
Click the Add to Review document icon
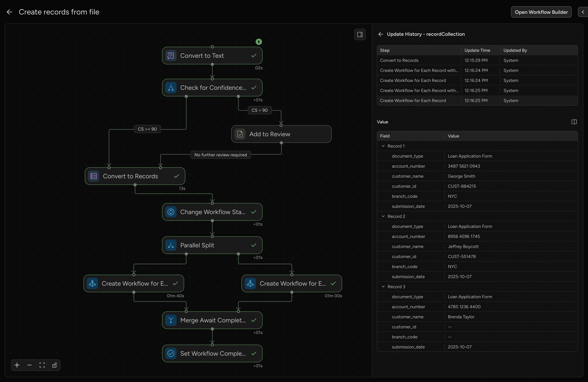coord(240,134)
